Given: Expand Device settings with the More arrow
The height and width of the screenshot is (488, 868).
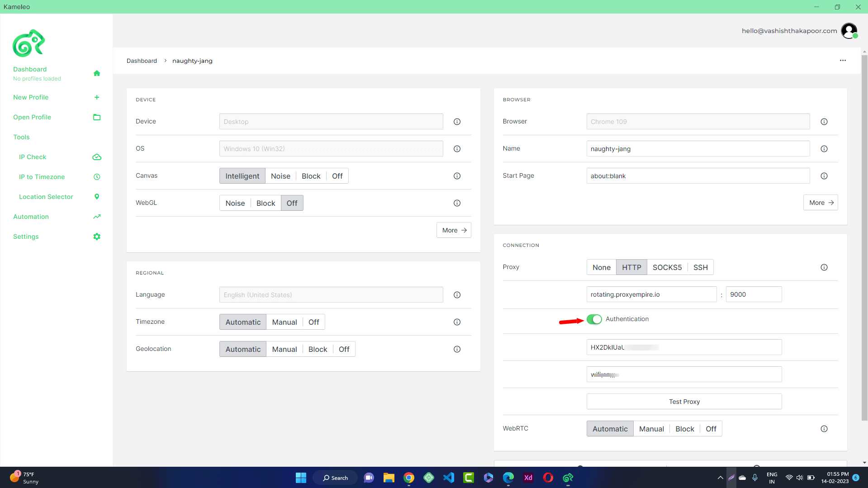Looking at the screenshot, I should tap(453, 230).
